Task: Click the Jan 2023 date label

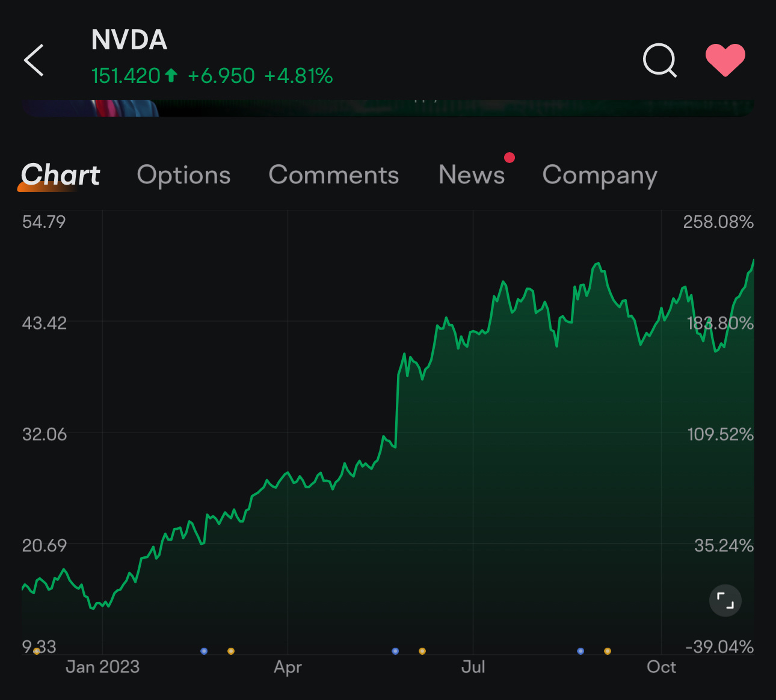Action: coord(102,667)
